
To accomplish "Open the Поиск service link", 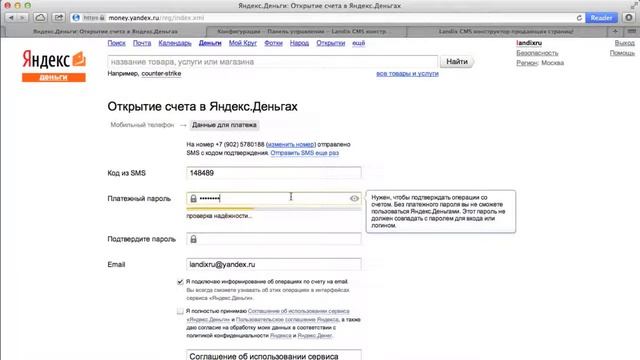I will 116,43.
